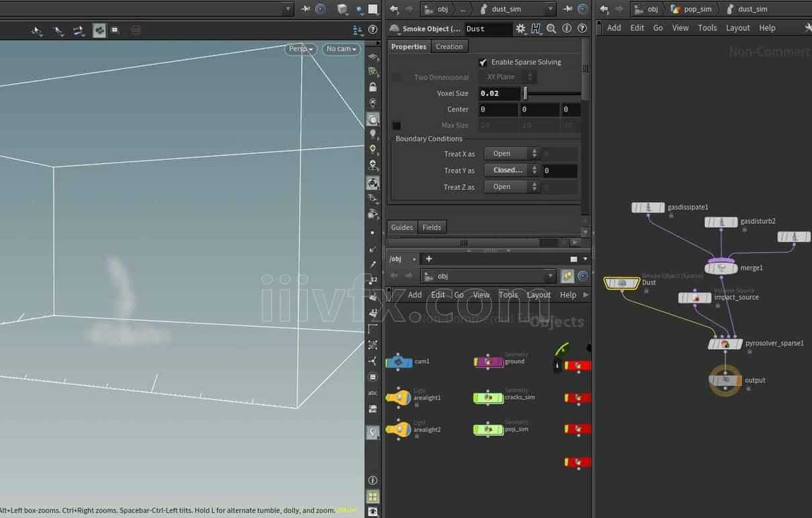Click back arrow in parameter pane path bar

coord(394,9)
